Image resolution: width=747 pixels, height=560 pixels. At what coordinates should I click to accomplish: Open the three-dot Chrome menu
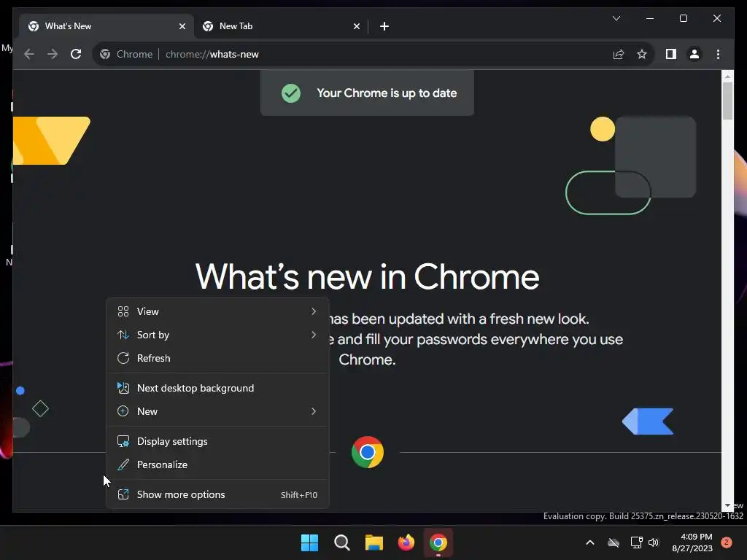tap(718, 54)
